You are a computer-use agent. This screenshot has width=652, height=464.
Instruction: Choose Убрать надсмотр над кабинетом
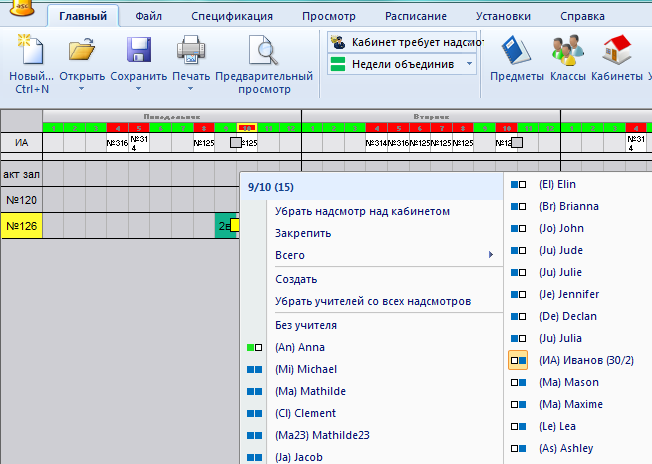coord(362,211)
